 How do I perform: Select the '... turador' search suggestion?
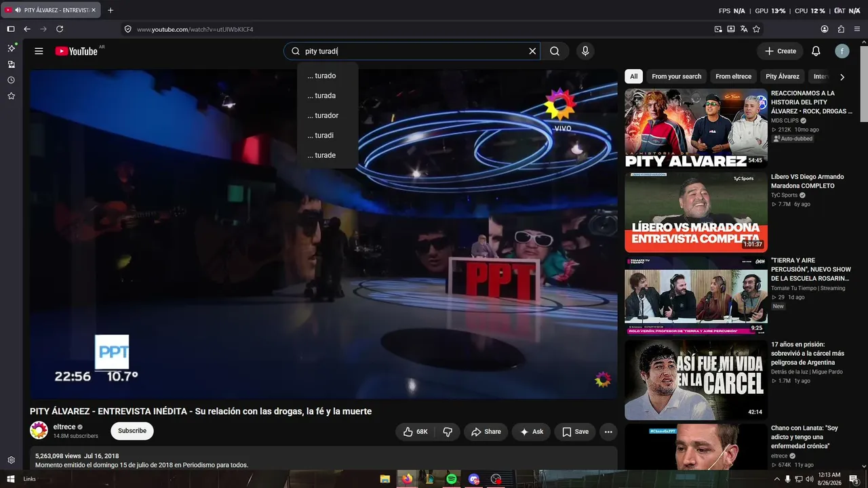pos(328,115)
